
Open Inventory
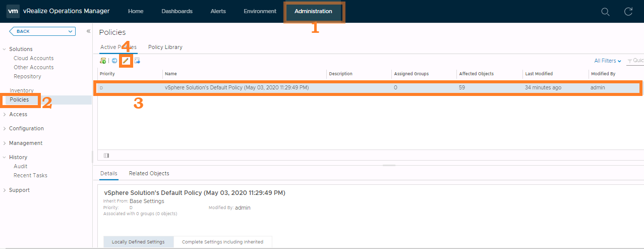point(22,91)
